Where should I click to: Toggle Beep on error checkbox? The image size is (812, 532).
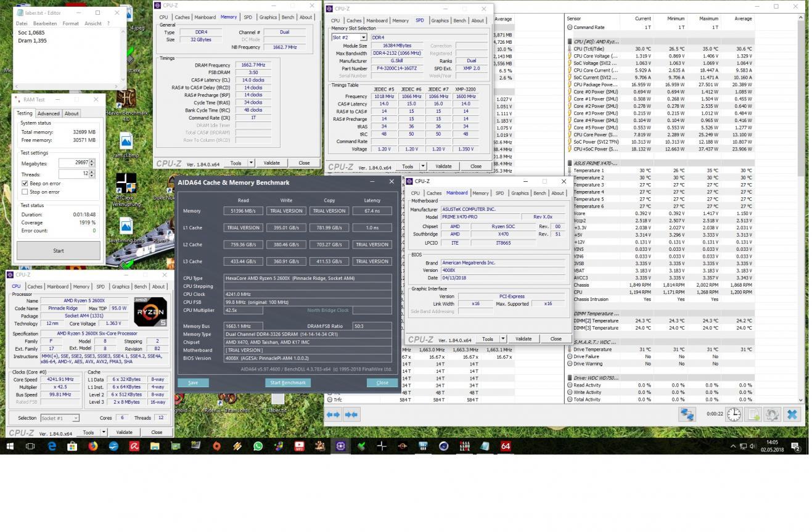point(25,183)
